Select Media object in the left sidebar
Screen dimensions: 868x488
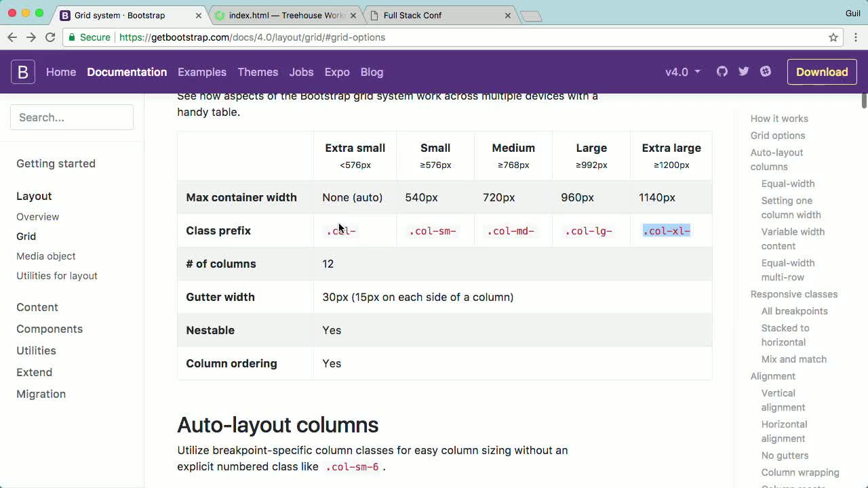(x=45, y=256)
